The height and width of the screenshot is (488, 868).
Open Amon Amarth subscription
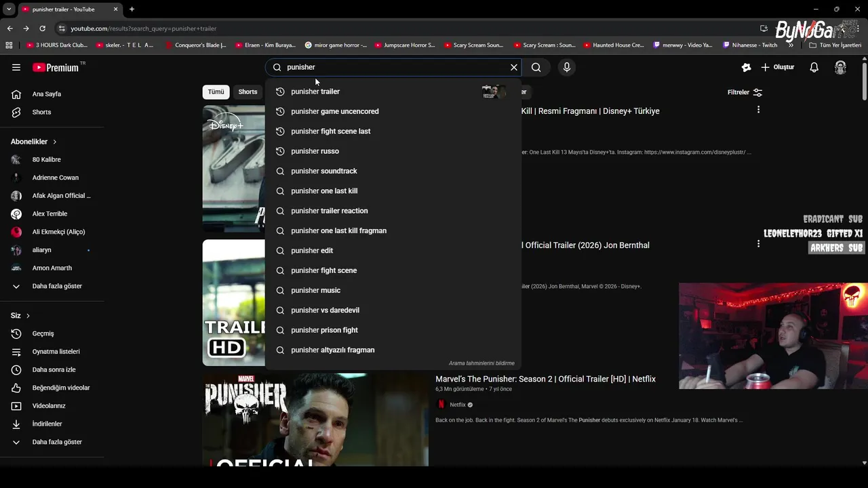pyautogui.click(x=52, y=268)
